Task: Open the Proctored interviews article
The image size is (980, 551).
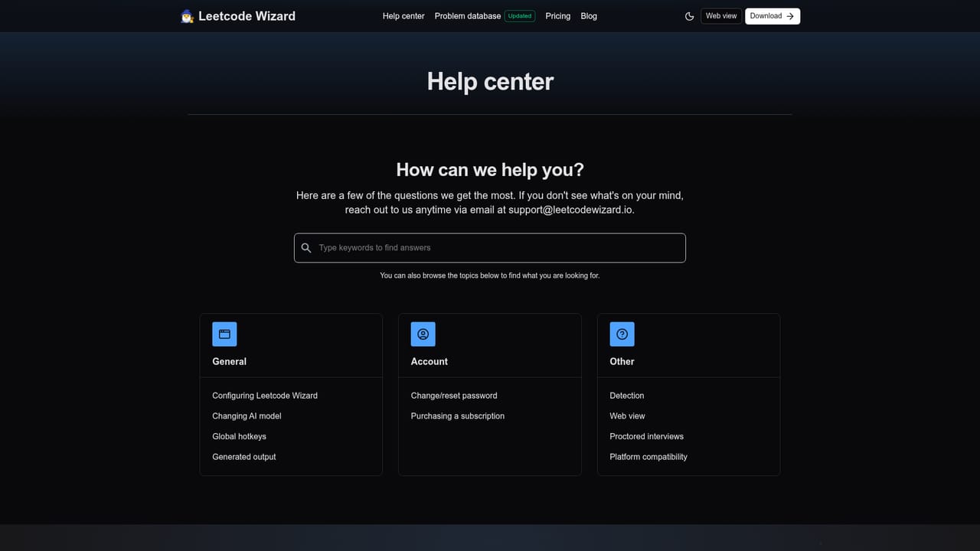Action: click(647, 436)
